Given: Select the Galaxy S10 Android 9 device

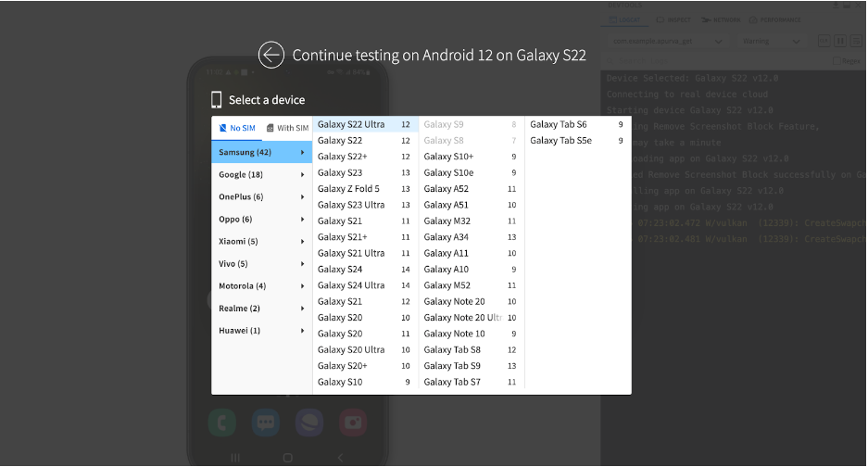Looking at the screenshot, I should [365, 382].
